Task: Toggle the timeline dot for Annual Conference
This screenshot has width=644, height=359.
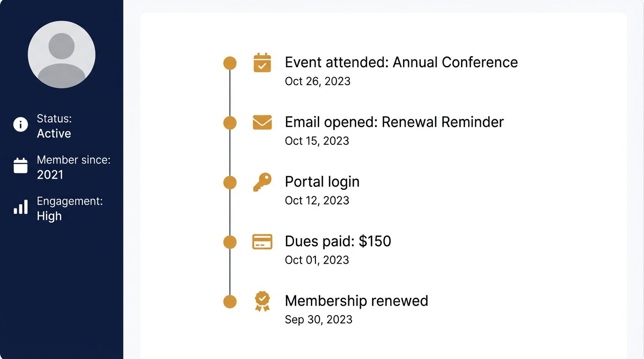Action: tap(230, 62)
